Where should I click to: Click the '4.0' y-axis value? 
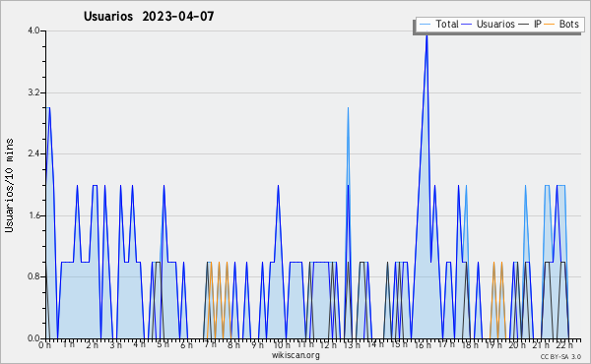33,30
